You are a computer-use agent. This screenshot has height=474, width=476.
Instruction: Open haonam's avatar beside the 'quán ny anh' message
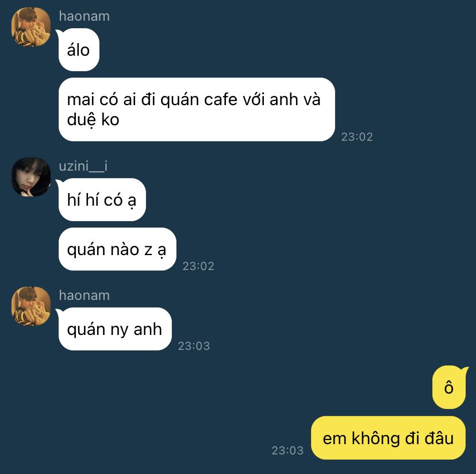tap(31, 306)
